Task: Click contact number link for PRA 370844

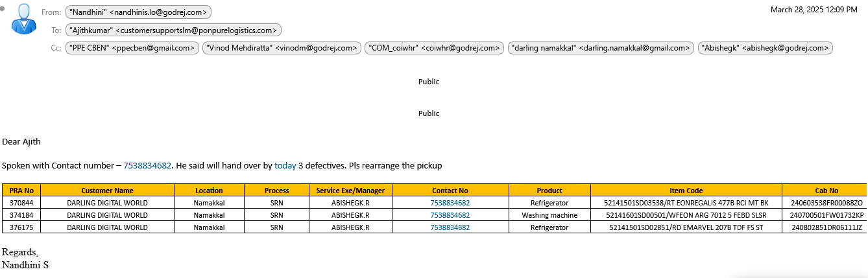Action: (x=450, y=203)
